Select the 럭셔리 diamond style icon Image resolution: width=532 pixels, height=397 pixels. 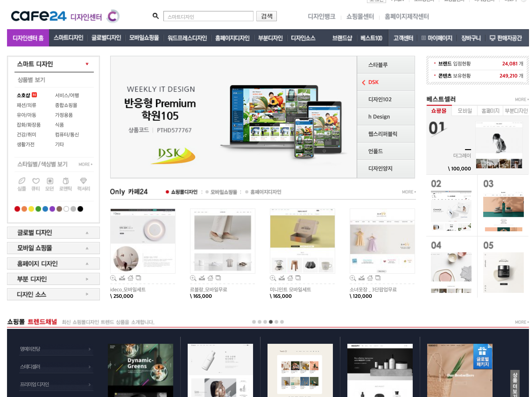coord(83,181)
